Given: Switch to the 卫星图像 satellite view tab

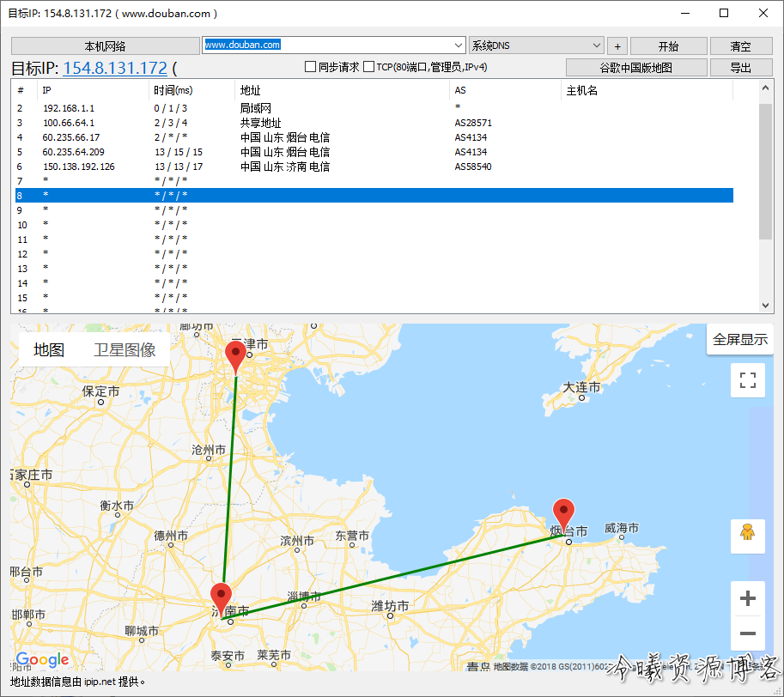Looking at the screenshot, I should pos(125,349).
